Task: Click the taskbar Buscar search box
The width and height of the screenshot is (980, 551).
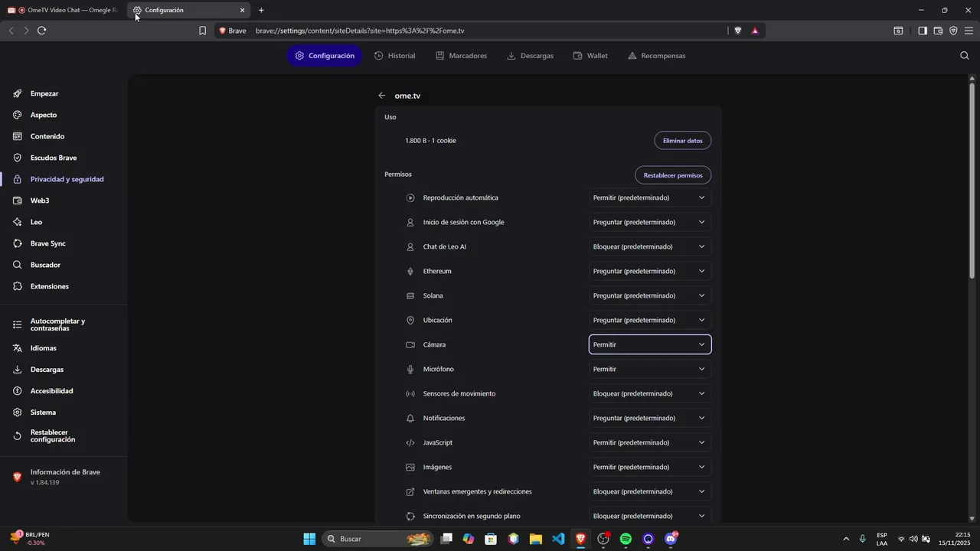Action: tap(378, 539)
